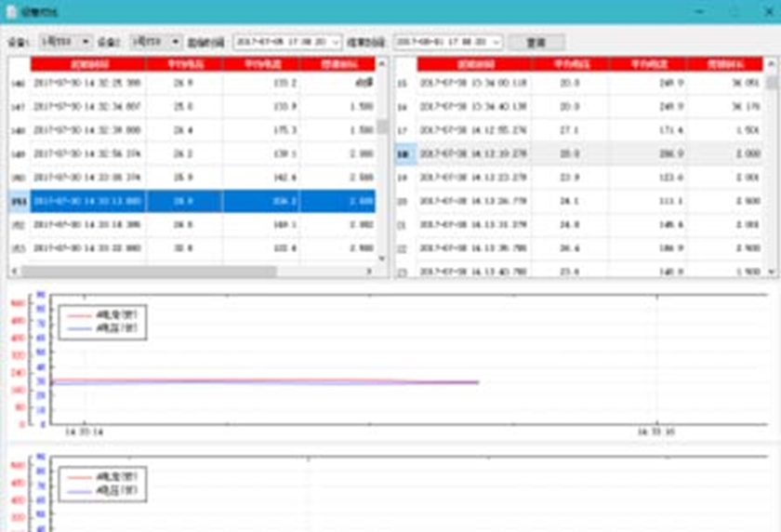Select row 17 in the right table
Screen dimensions: 781x532
474,130
